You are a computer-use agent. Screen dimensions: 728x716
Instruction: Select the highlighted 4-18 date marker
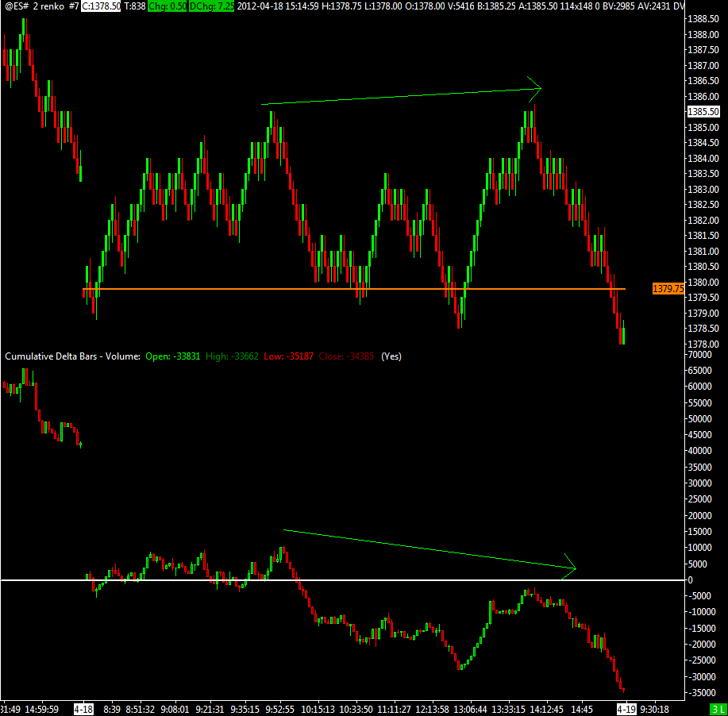click(83, 710)
